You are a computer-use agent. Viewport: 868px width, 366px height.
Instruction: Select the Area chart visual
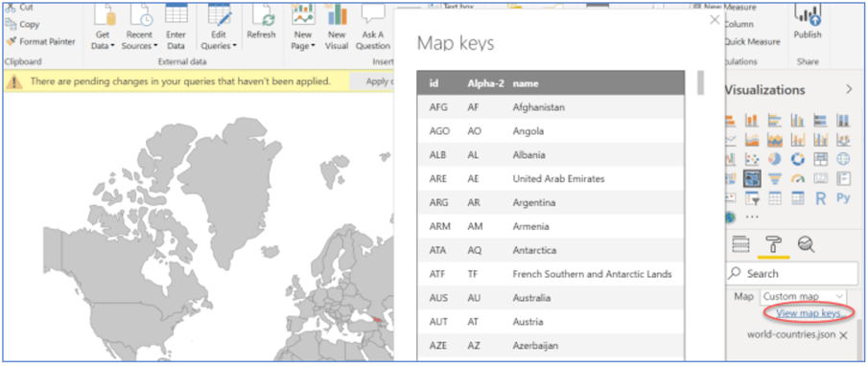(x=752, y=139)
